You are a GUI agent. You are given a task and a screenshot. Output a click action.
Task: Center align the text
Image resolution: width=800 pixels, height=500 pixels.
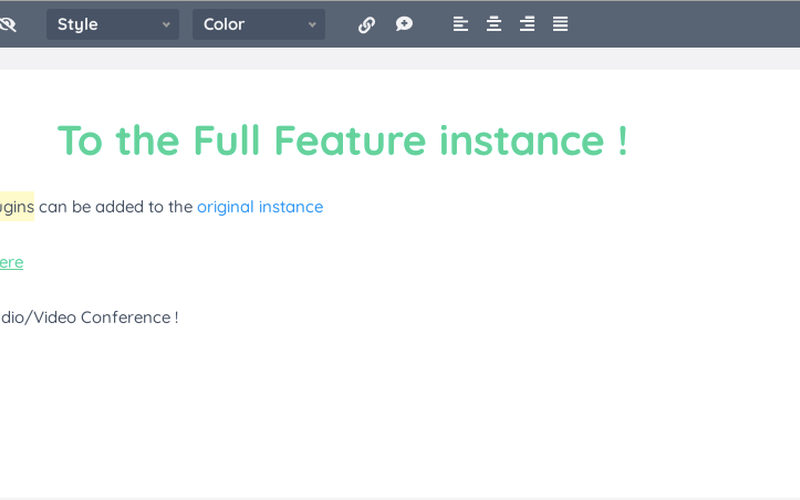(x=493, y=24)
